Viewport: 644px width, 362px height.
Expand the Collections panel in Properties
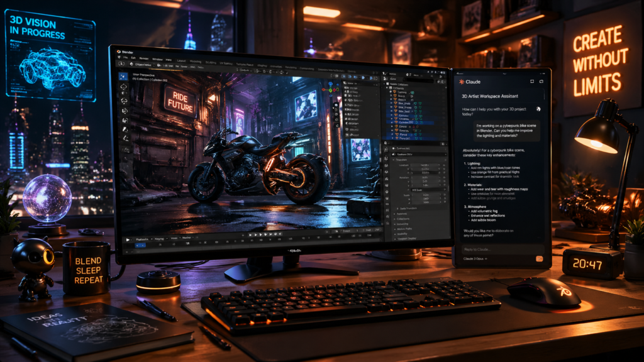coord(402,219)
